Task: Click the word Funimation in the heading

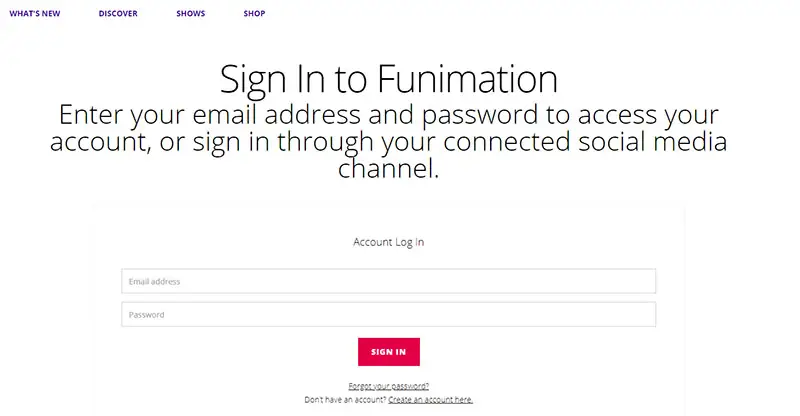Action: point(467,79)
